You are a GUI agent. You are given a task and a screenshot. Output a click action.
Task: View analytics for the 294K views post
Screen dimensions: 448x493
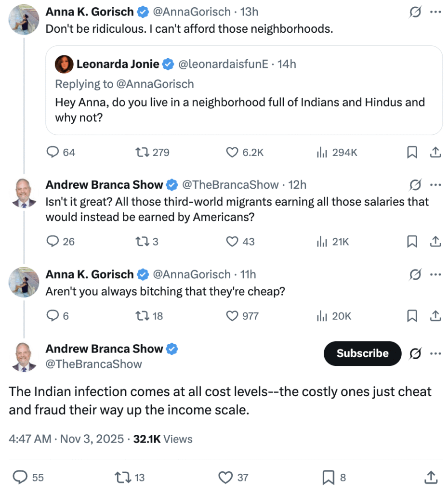[322, 152]
